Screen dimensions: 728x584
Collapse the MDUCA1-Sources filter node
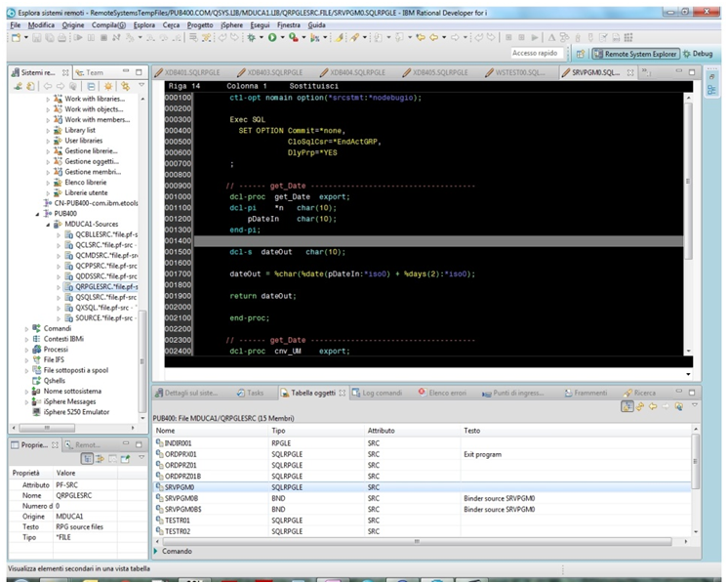pyautogui.click(x=48, y=225)
